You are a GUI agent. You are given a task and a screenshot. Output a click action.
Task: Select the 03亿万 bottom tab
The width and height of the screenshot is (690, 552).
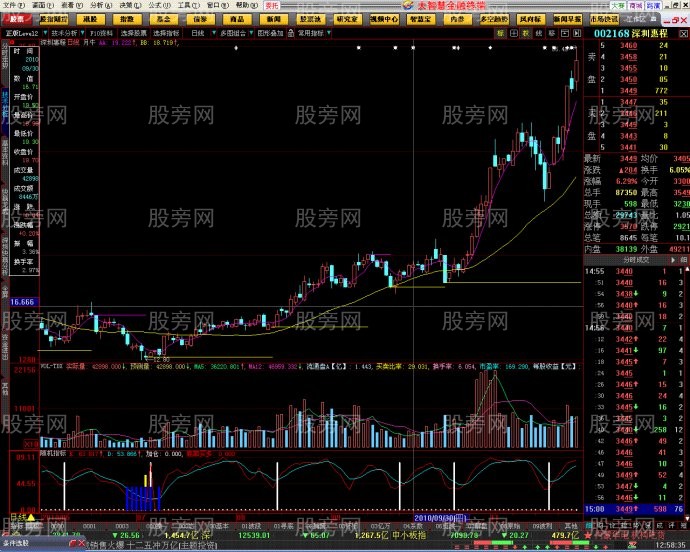coord(380,526)
